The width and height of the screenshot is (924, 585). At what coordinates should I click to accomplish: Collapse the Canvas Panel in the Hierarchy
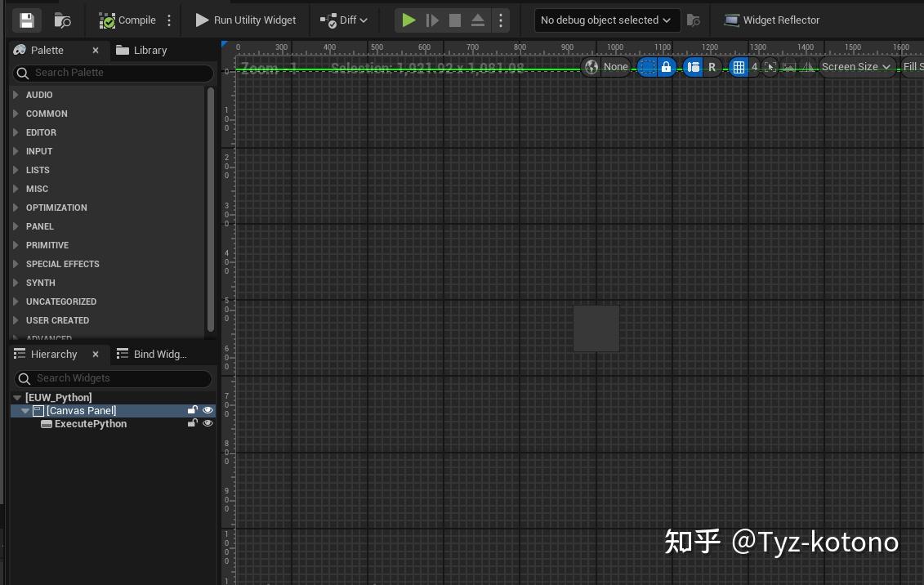point(25,410)
